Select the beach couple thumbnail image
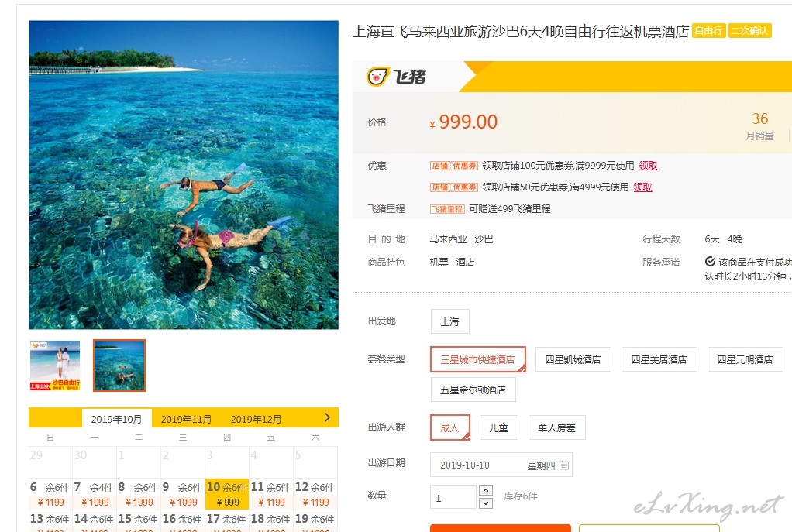The width and height of the screenshot is (792, 532). tap(55, 366)
